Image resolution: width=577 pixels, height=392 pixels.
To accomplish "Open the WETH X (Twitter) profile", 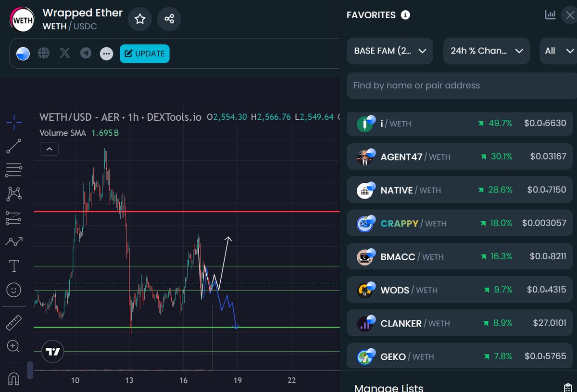I will pyautogui.click(x=65, y=53).
